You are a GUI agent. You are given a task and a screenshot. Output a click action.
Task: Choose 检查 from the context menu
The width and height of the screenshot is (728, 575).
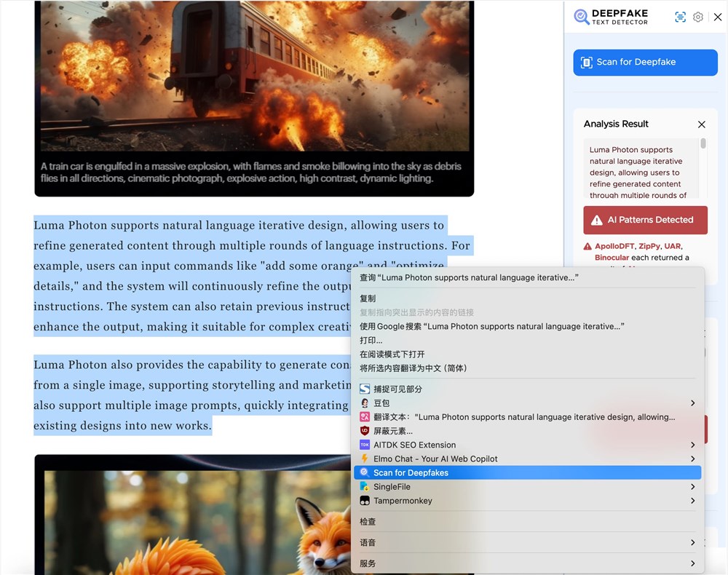tap(527, 522)
